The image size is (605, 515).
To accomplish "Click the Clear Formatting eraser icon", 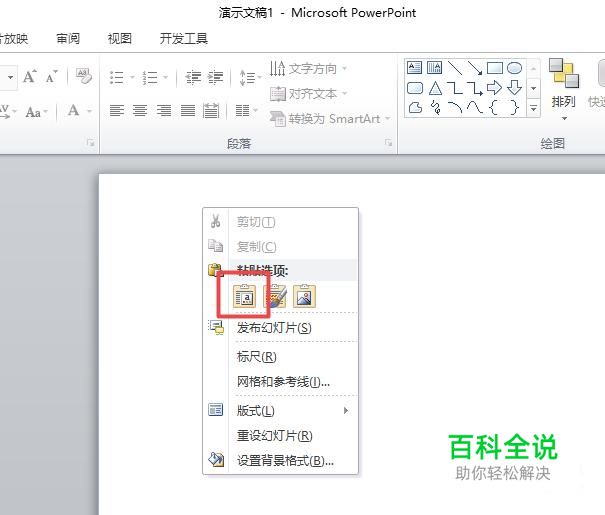I will coord(84,76).
